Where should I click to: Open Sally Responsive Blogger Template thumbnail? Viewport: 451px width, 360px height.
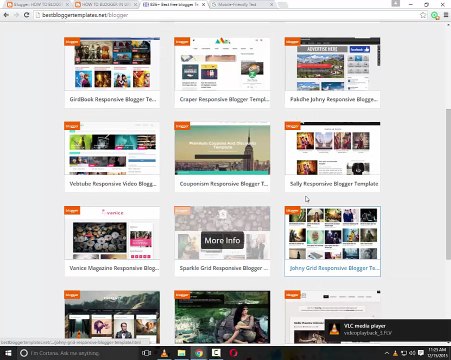pos(332,148)
